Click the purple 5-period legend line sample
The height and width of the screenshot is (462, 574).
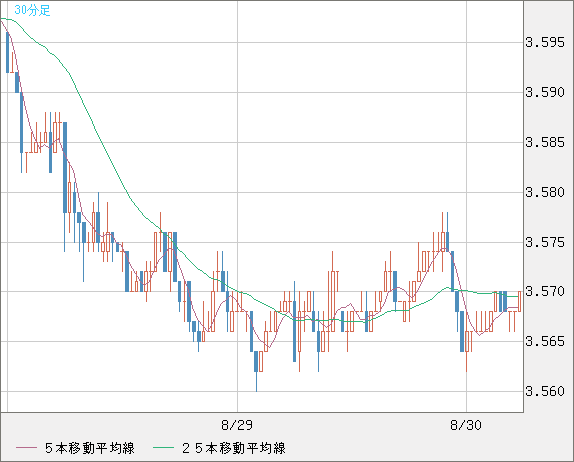(x=26, y=448)
